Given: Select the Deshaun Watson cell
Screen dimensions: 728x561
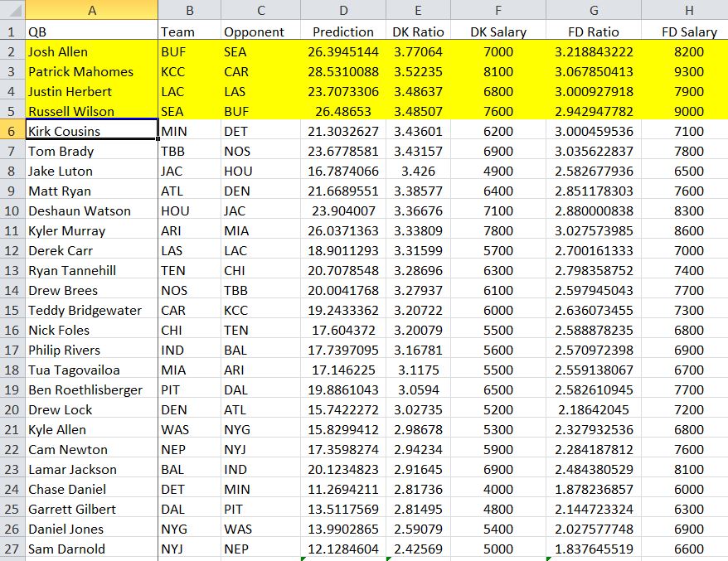Looking at the screenshot, I should 92,210.
